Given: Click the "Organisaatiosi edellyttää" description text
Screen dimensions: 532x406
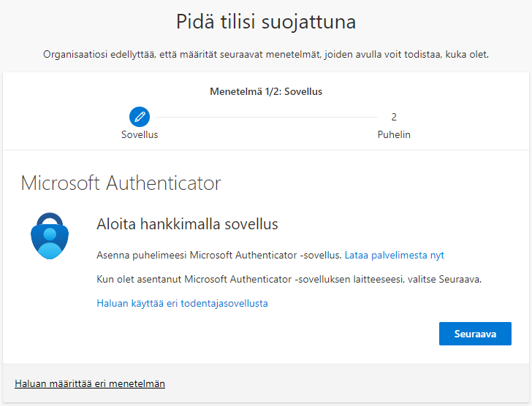Looking at the screenshot, I should pos(266,54).
